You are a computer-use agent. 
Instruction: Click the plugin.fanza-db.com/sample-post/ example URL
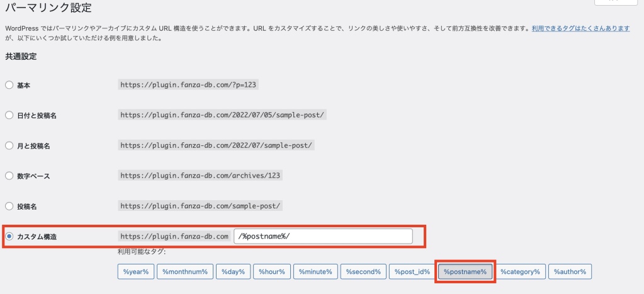click(200, 206)
